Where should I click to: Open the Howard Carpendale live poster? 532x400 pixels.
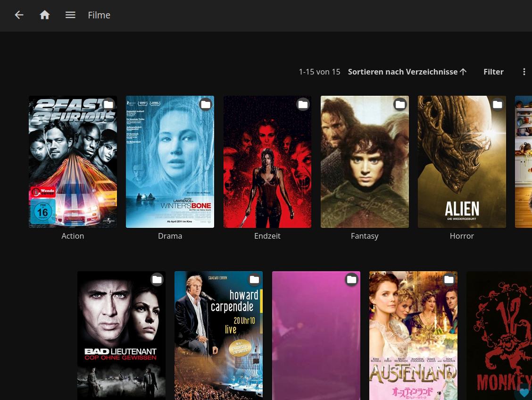click(218, 335)
